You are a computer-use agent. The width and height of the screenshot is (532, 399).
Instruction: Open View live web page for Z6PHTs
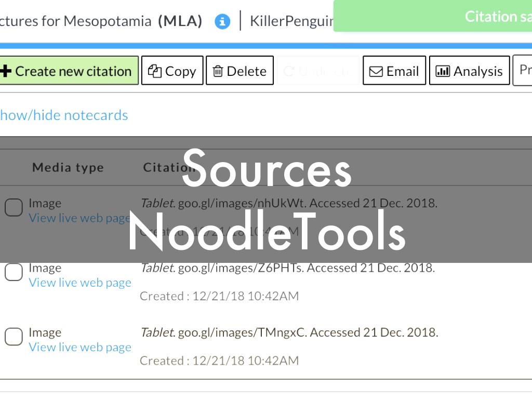pyautogui.click(x=79, y=283)
